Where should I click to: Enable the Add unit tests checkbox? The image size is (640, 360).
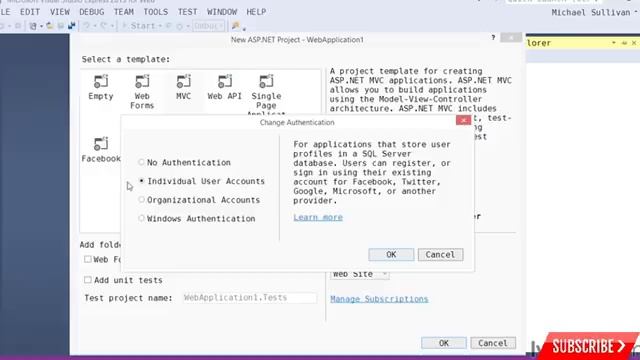87,280
